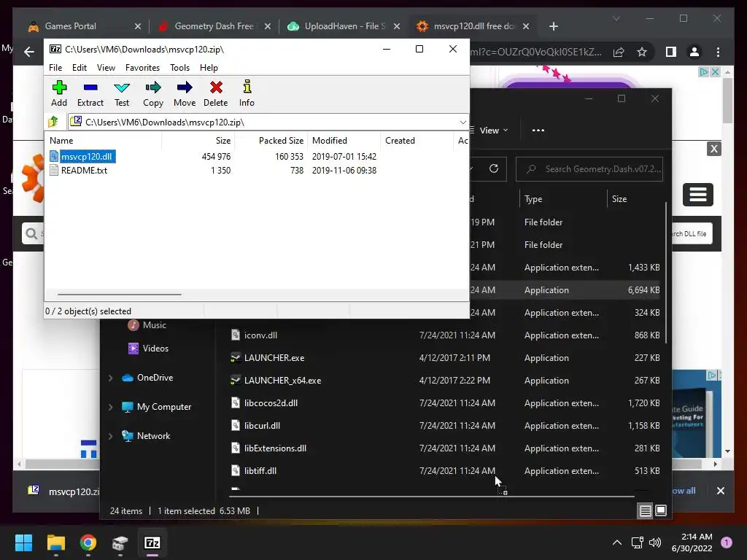Click the red Delete icon in 7-Zip
Image resolution: width=747 pixels, height=560 pixels.
tap(216, 94)
